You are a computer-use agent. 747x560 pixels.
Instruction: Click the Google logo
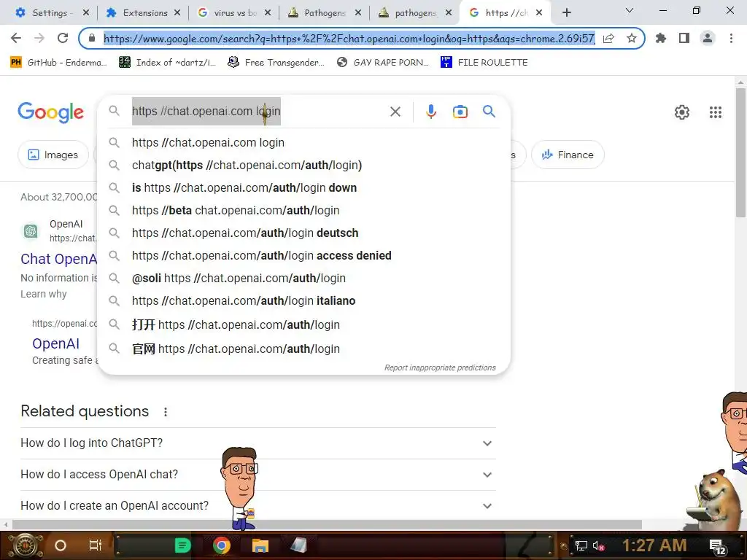click(51, 112)
